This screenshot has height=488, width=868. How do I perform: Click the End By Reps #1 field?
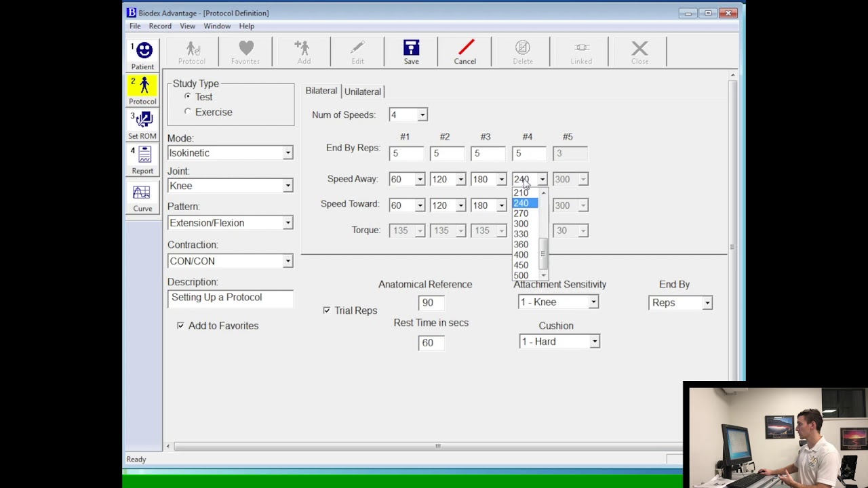[406, 154]
